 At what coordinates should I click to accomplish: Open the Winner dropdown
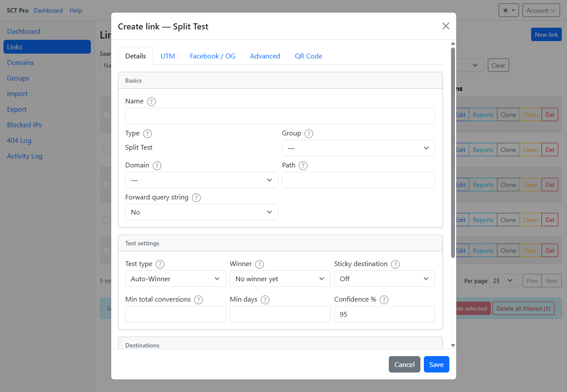[x=280, y=279]
